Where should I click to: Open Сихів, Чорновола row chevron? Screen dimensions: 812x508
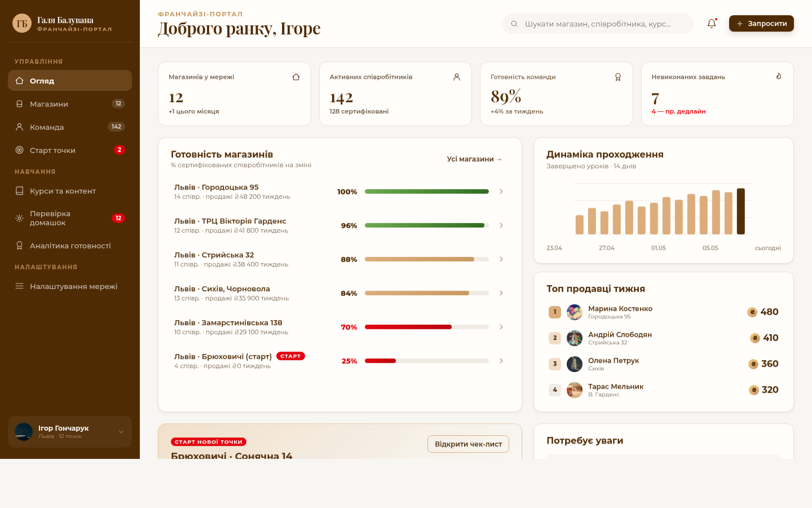501,293
